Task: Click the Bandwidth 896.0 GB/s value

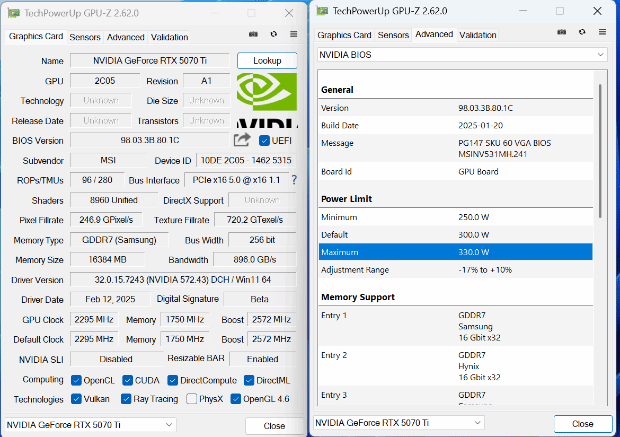Action: (x=255, y=259)
